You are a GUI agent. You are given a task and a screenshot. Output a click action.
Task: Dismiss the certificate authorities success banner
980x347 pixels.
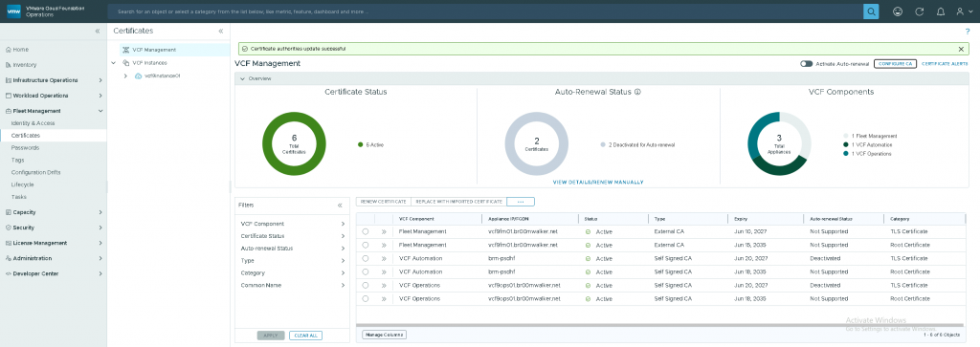click(961, 49)
